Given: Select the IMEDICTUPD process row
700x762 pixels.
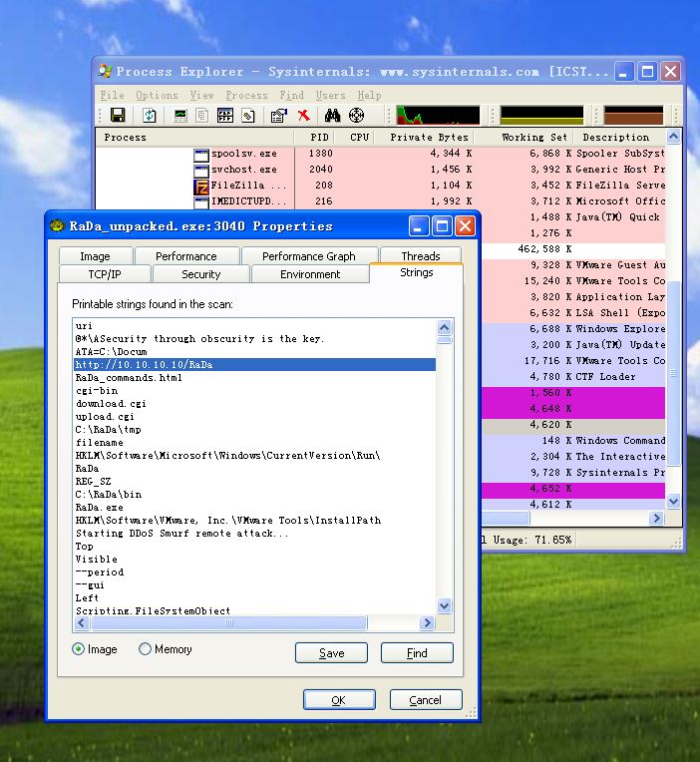Looking at the screenshot, I should 380,201.
